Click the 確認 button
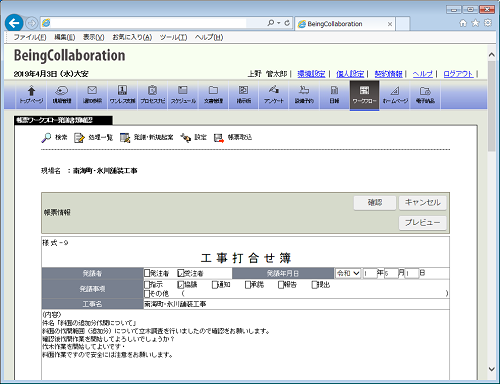This screenshot has height=384, width=500. click(375, 202)
